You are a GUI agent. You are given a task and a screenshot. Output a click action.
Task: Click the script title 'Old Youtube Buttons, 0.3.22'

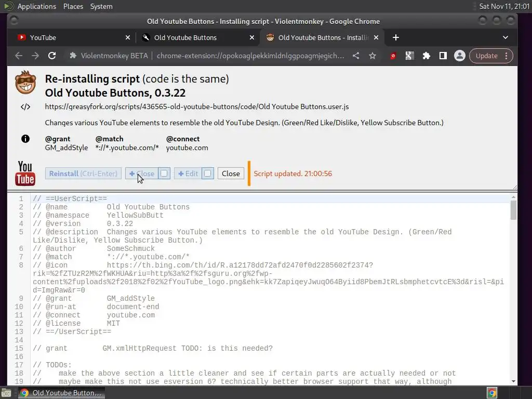pos(115,92)
